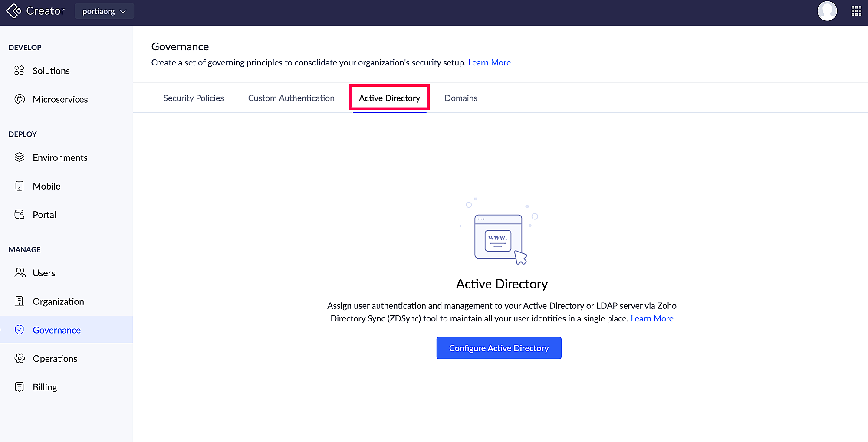Open Billing label in sidebar
Image resolution: width=868 pixels, height=442 pixels.
pyautogui.click(x=45, y=387)
